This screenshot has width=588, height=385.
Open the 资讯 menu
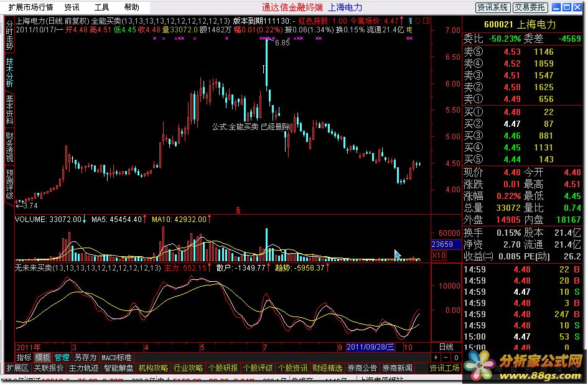tap(72, 7)
